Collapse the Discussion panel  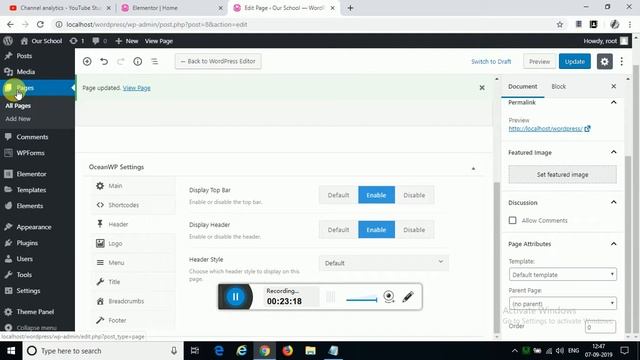613,202
